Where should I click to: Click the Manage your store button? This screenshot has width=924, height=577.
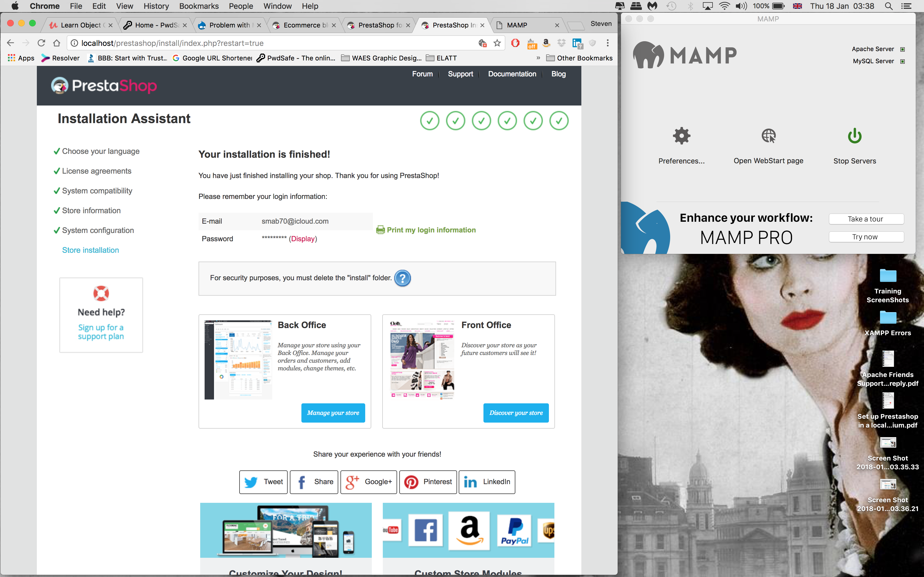(333, 413)
